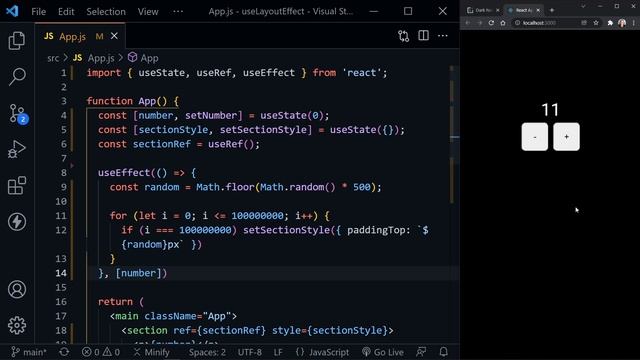Click Synchronize Changes icon in status bar
This screenshot has height=360, width=640.
click(64, 352)
